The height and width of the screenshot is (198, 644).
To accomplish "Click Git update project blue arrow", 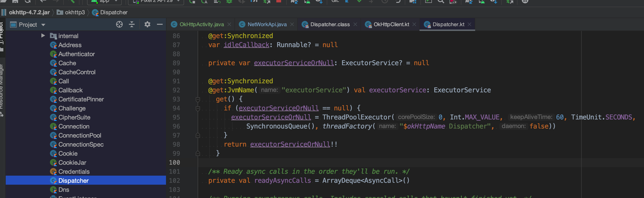I will (347, 1).
